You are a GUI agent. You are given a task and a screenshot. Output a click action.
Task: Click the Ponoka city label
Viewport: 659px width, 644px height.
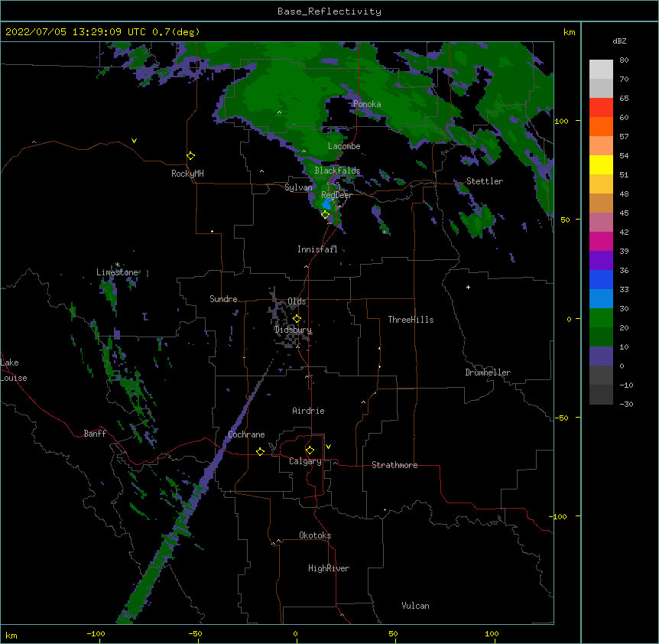(x=367, y=104)
